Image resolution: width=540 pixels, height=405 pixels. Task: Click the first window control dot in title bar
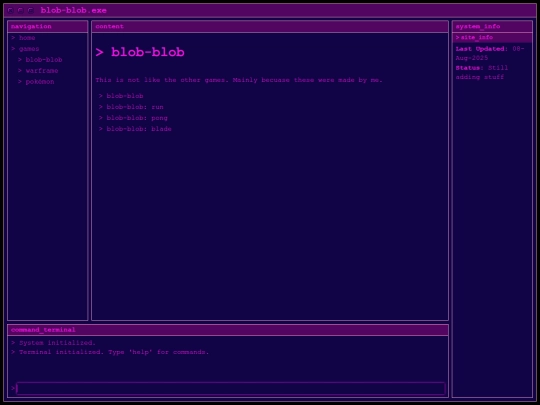click(x=10, y=10)
